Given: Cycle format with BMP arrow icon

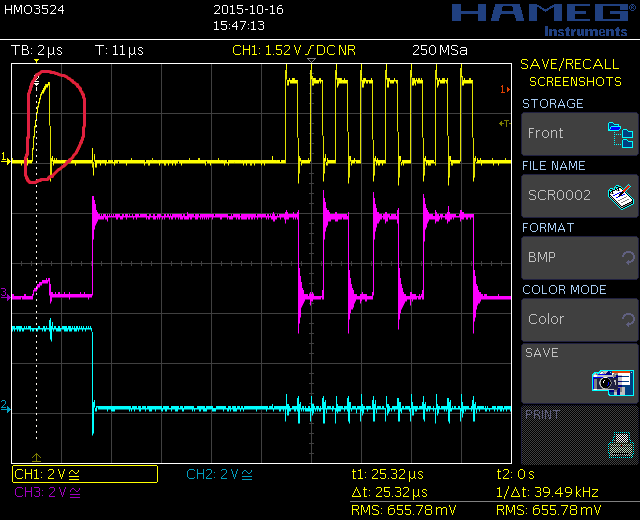Looking at the screenshot, I should click(628, 258).
